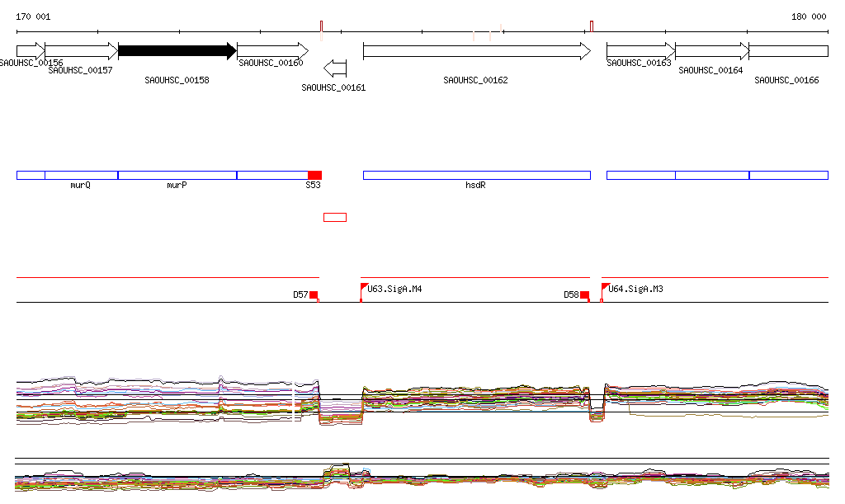The width and height of the screenshot is (845, 504).
Task: Select the SAOUHSC_00157 gene arrow
Action: pos(82,51)
